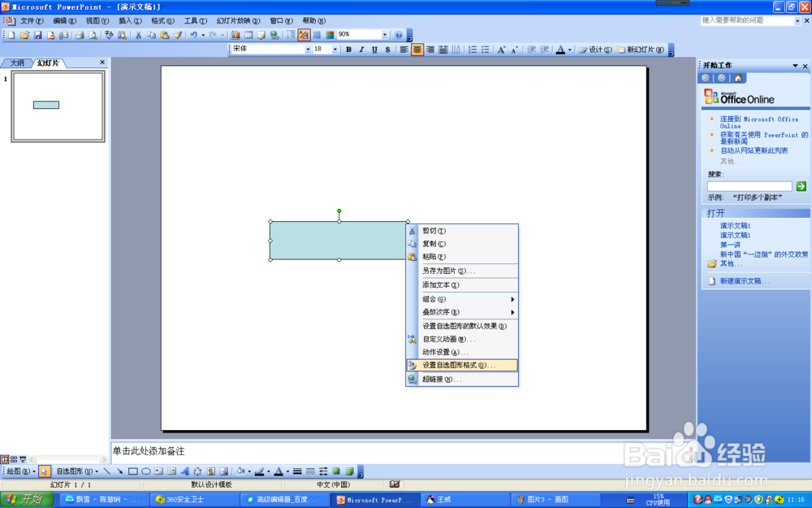Select the Oval drawing tool

click(x=145, y=471)
